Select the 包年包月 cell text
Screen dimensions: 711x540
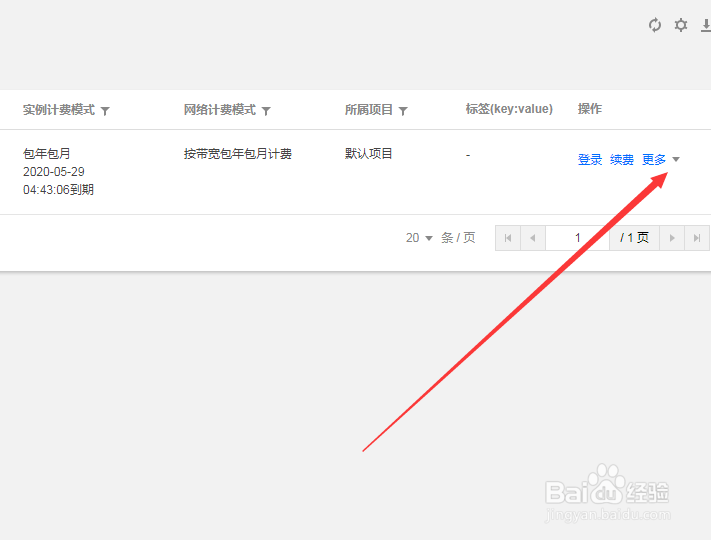click(47, 154)
